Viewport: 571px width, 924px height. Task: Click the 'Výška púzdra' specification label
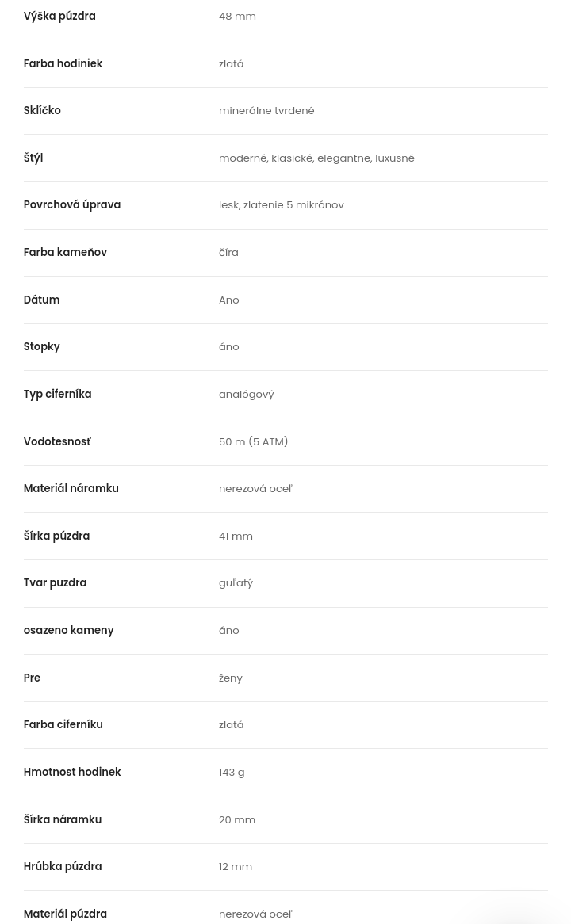pyautogui.click(x=59, y=16)
